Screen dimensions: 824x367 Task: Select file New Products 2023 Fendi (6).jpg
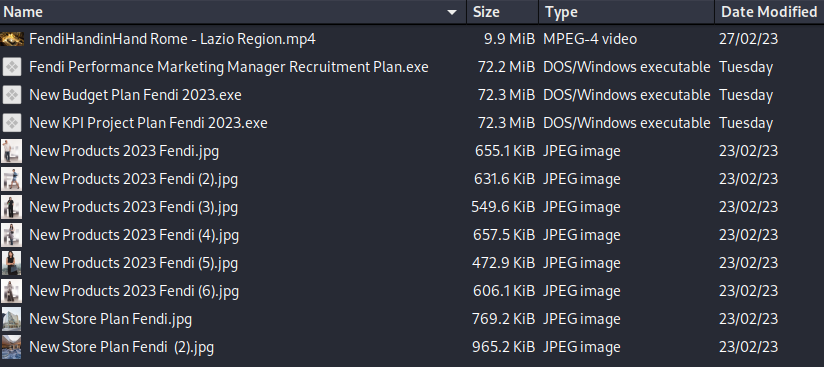134,291
